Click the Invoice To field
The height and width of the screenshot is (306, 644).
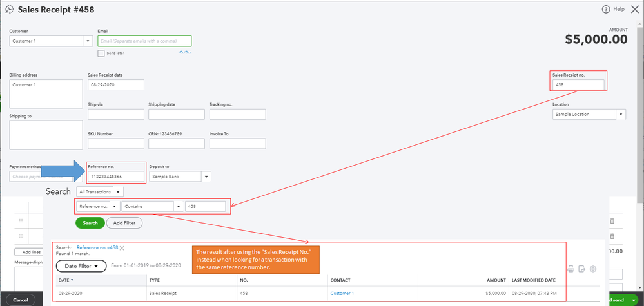(x=237, y=144)
